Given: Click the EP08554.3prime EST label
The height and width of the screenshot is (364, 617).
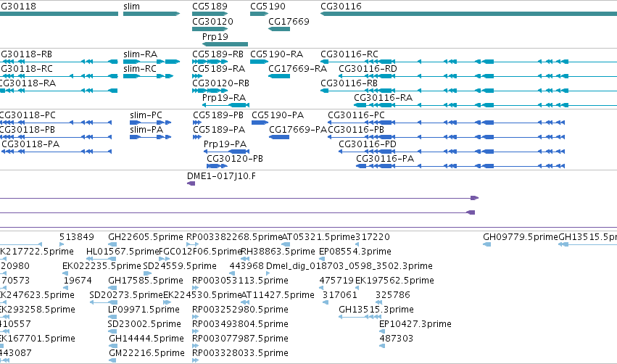Looking at the screenshot, I should 355,252.
